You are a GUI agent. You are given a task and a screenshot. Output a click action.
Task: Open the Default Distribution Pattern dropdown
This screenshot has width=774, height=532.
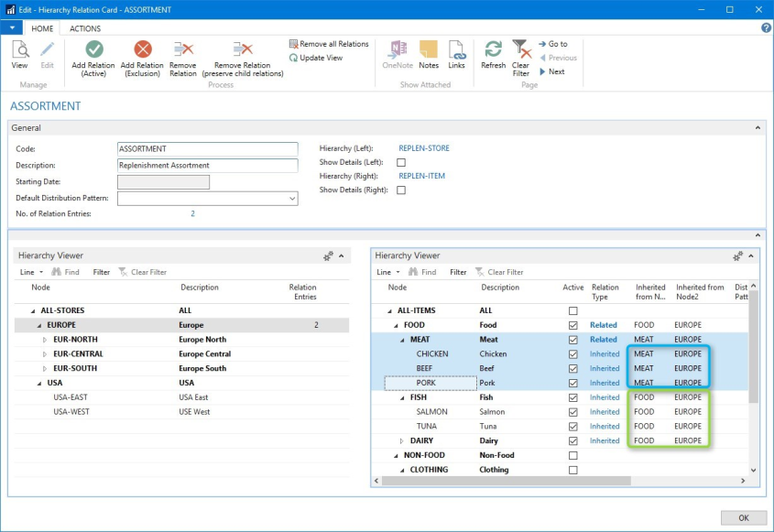point(292,199)
